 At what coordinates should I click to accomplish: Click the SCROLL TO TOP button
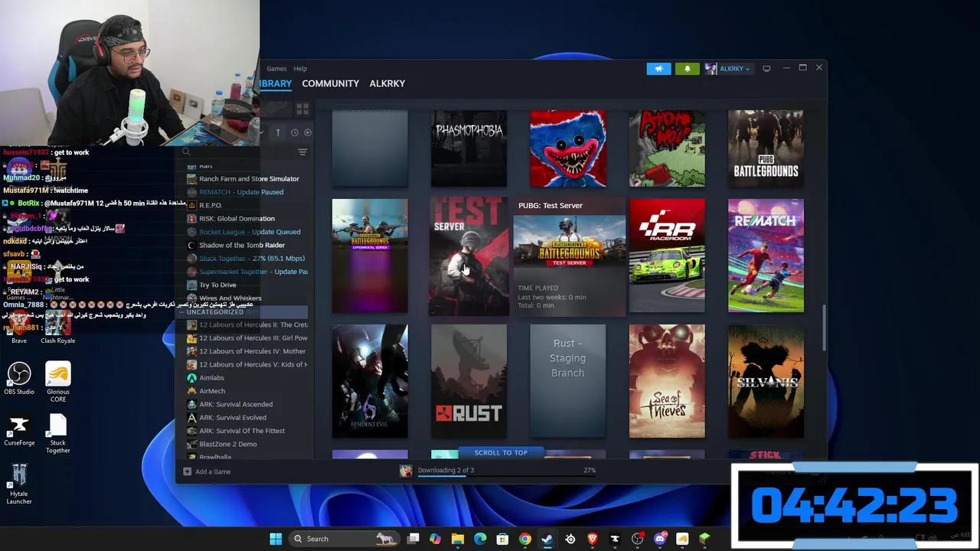[501, 453]
